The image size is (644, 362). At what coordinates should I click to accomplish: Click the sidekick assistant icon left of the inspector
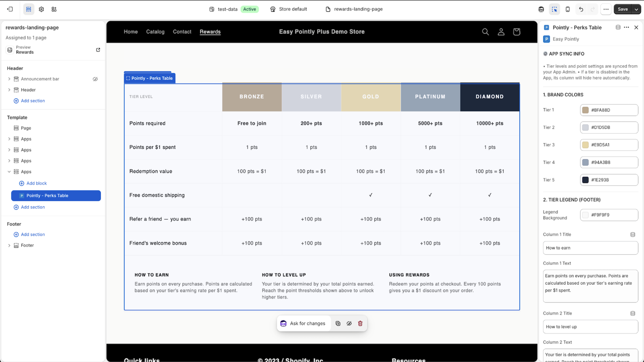point(541,9)
